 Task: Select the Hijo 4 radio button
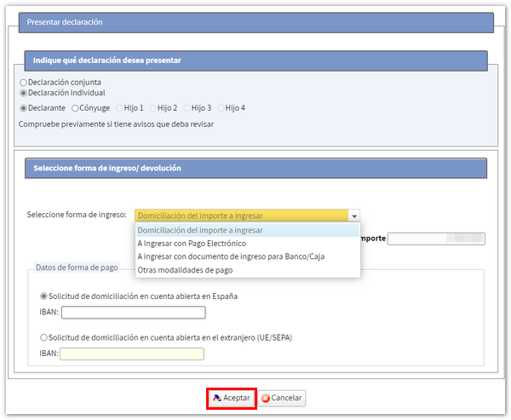coord(221,108)
